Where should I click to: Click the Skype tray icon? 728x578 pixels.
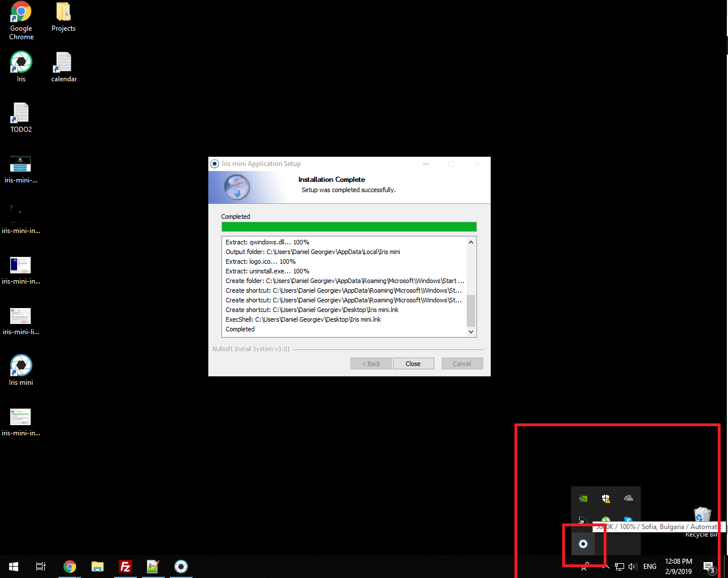(x=629, y=519)
